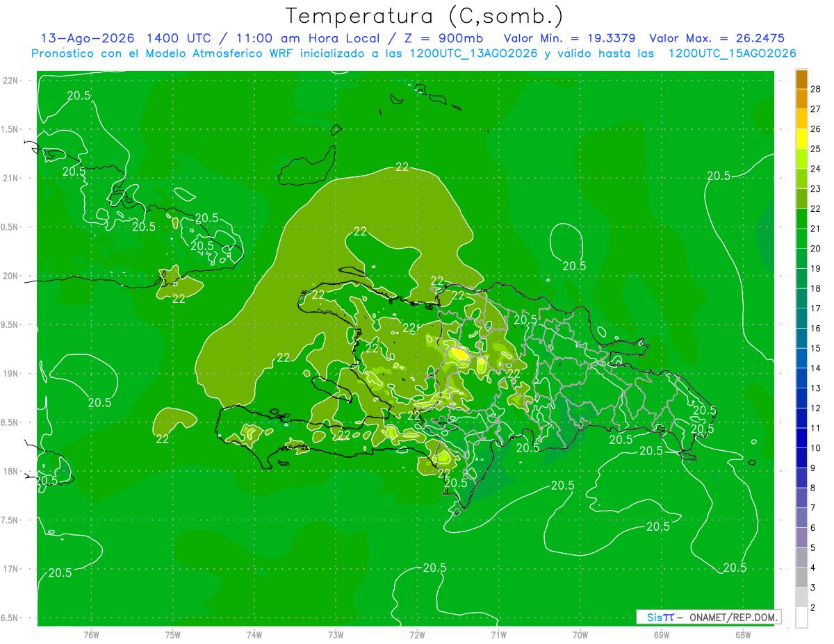Click the '4' label on the color scale
This screenshot has height=644, width=834.
(x=813, y=568)
